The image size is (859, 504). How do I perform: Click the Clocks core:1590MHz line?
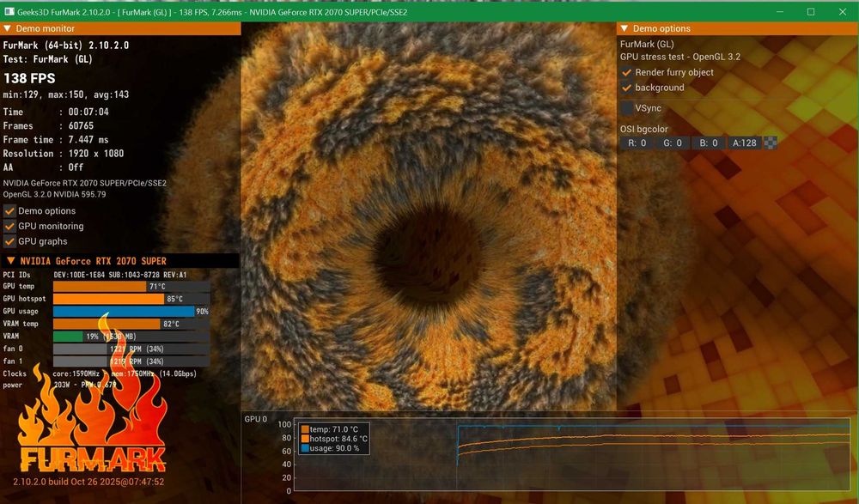click(x=100, y=373)
